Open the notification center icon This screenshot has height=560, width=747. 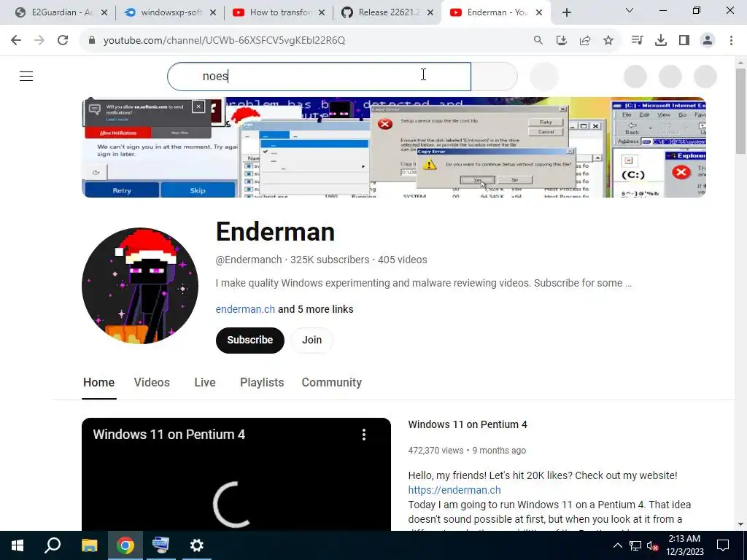click(723, 545)
